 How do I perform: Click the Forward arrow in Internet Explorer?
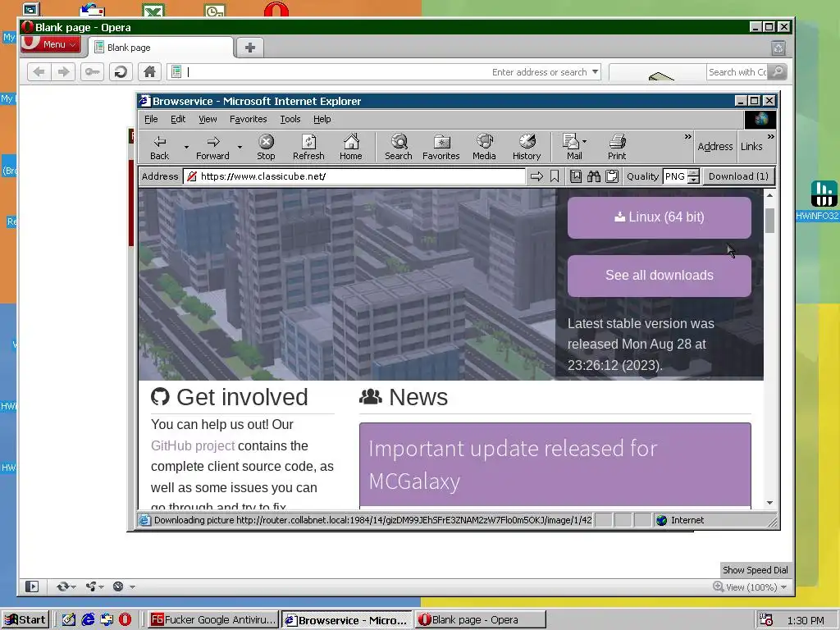(x=212, y=147)
